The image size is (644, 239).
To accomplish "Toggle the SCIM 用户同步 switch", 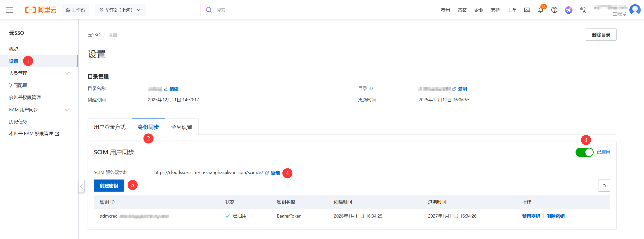I will click(x=584, y=152).
